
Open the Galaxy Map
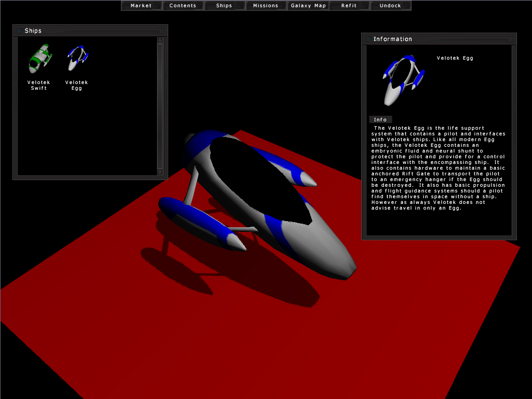pos(308,6)
